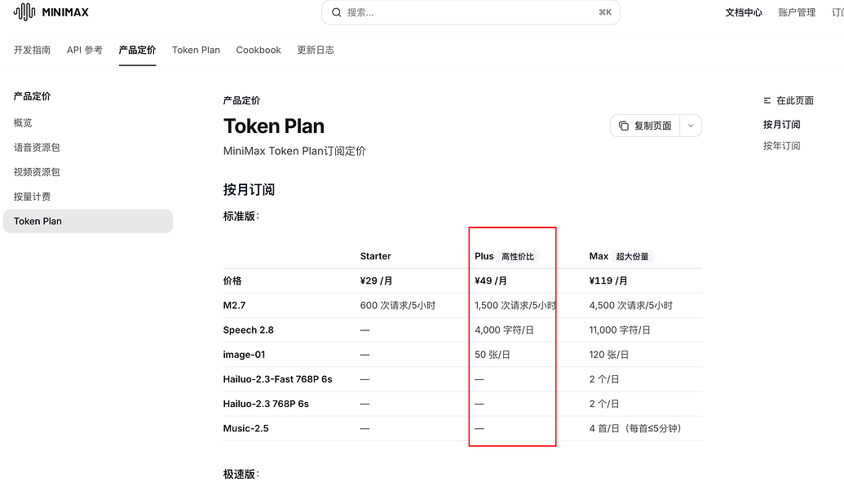The height and width of the screenshot is (504, 844).
Task: Click the 标准版 subsection label
Action: click(x=241, y=216)
